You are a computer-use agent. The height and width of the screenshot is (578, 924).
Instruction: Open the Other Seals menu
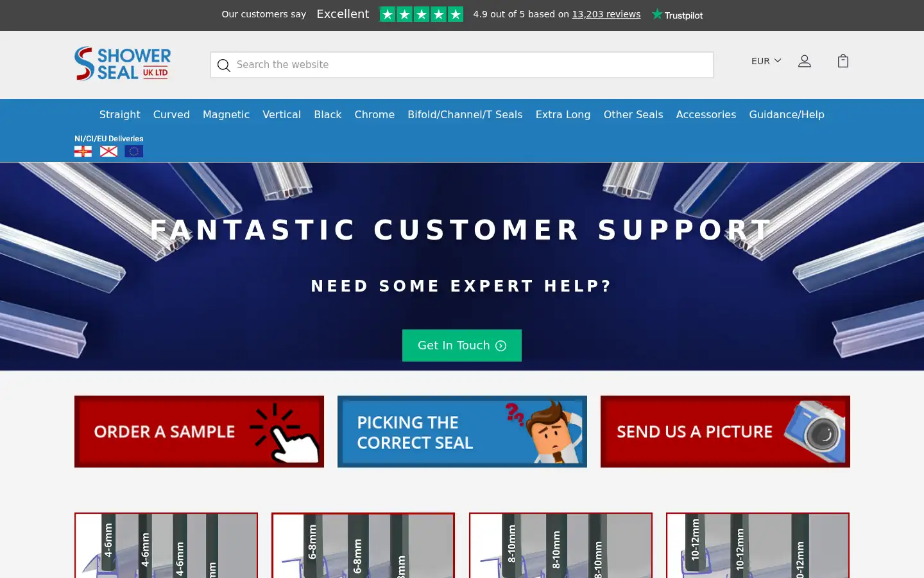633,114
